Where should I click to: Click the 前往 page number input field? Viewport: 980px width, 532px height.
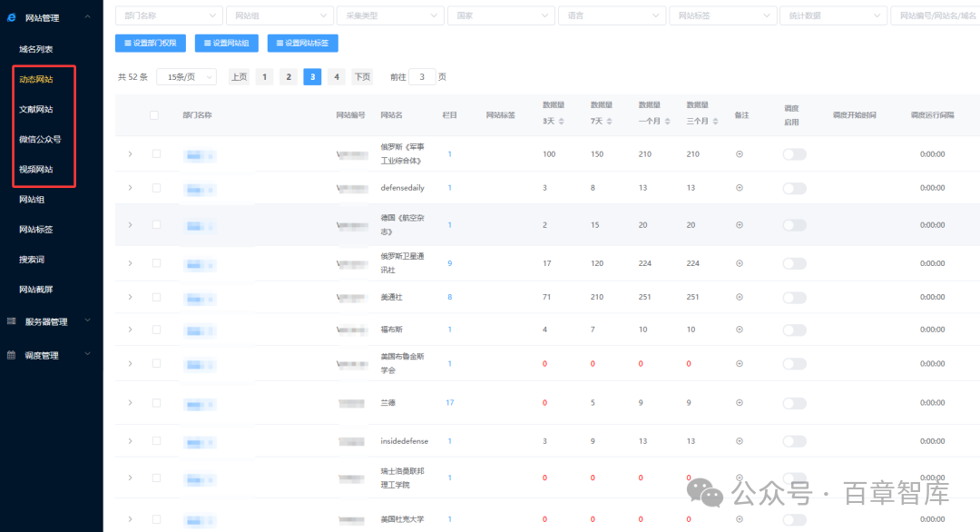[422, 77]
